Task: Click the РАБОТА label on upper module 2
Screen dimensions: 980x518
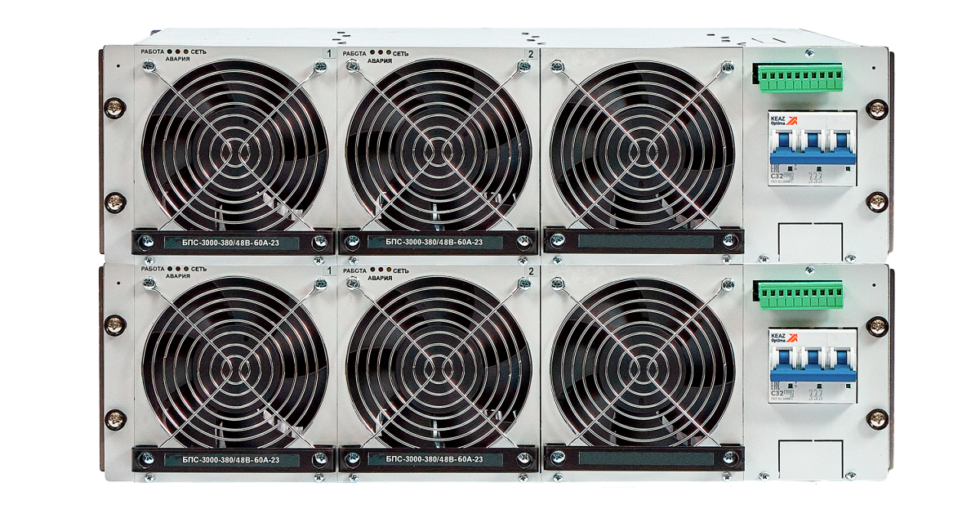Action: click(356, 53)
